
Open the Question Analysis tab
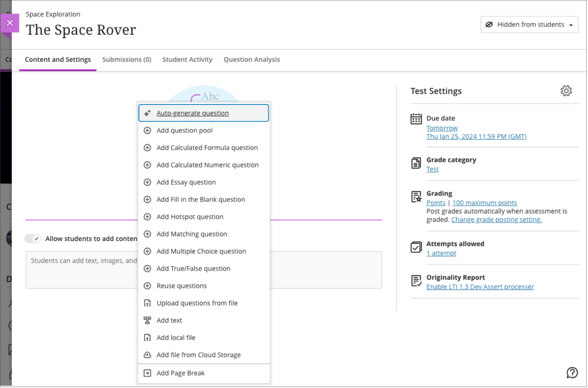252,59
